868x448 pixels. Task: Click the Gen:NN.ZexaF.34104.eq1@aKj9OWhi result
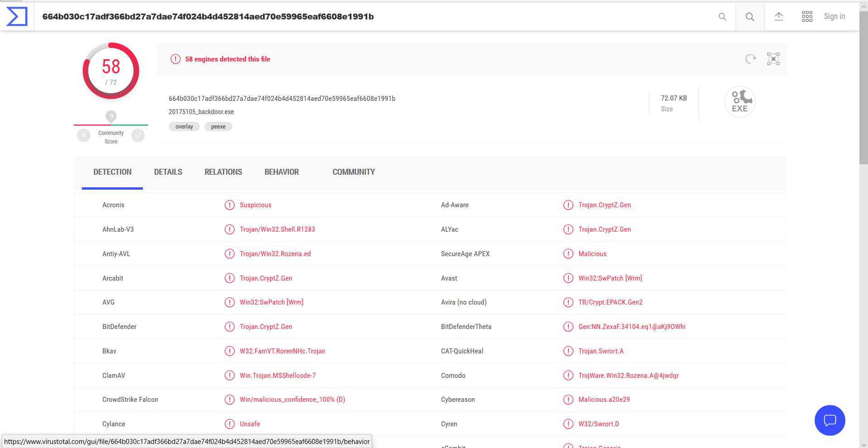pos(632,327)
